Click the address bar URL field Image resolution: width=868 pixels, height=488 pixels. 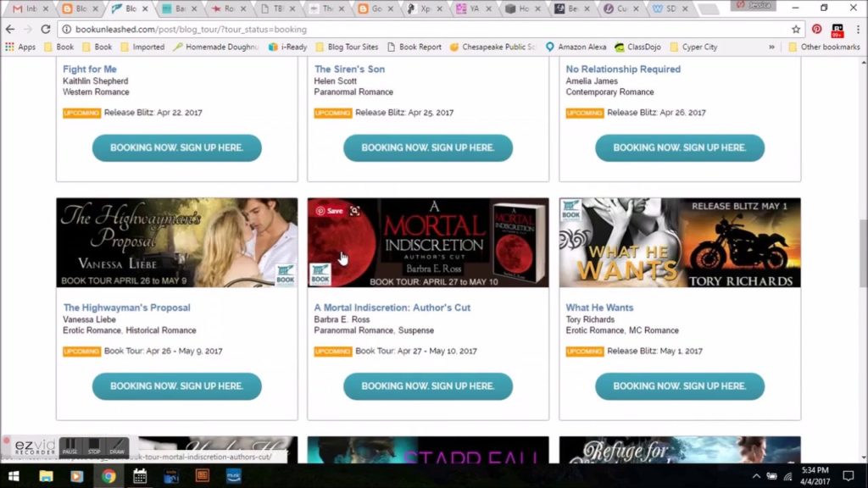[x=431, y=30]
